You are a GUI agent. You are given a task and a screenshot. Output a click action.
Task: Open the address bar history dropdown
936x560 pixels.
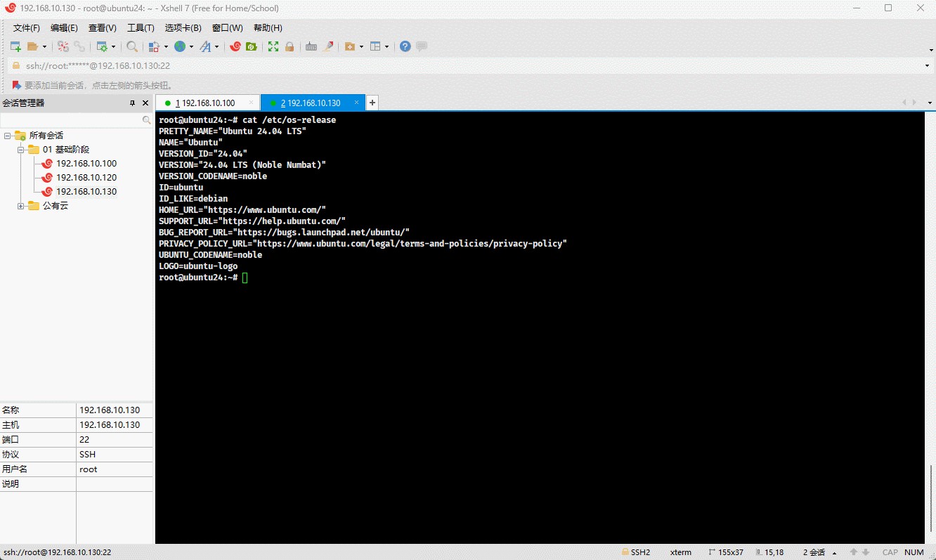point(927,66)
